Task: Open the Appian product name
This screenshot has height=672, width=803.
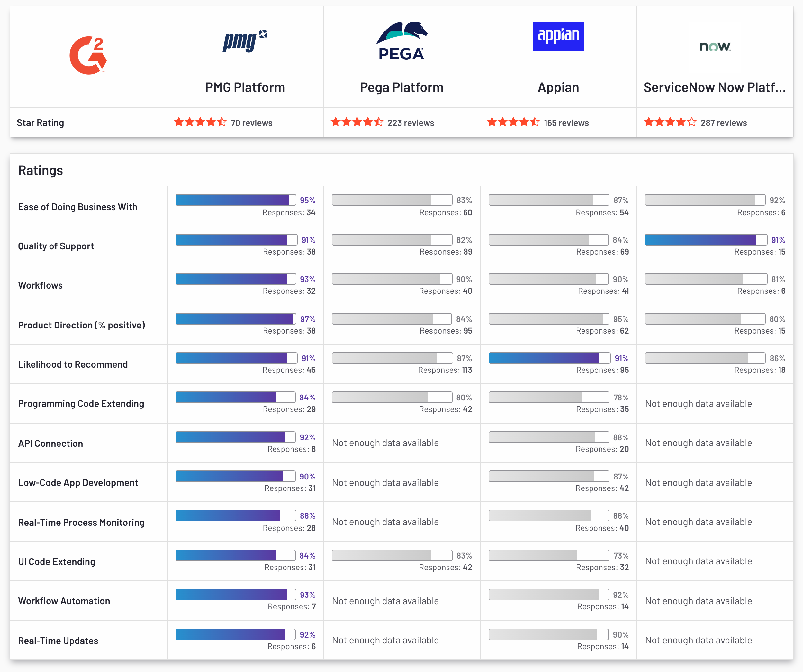Action: pyautogui.click(x=558, y=87)
